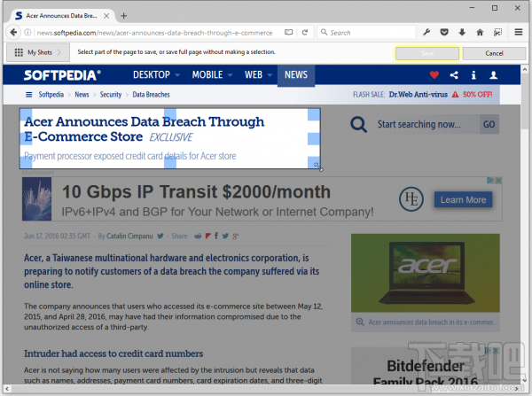Screen dimensions: 532x396
Task: Click the GO search button
Action: (x=489, y=124)
